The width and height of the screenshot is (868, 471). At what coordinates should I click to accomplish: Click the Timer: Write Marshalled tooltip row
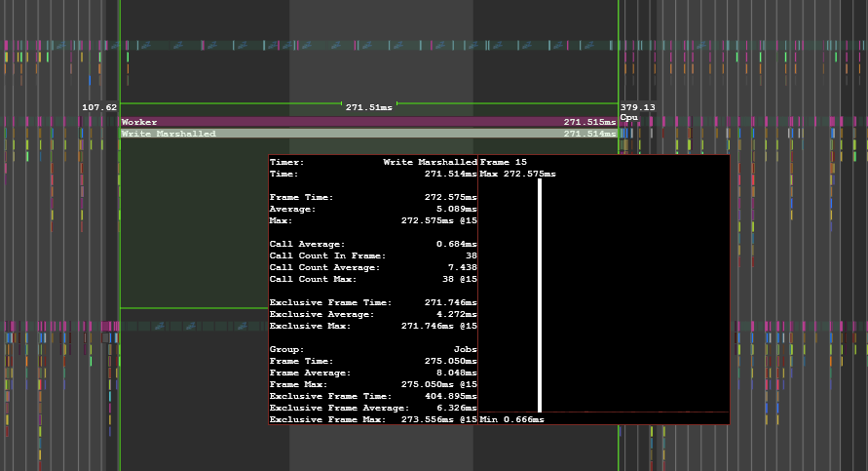(373, 162)
